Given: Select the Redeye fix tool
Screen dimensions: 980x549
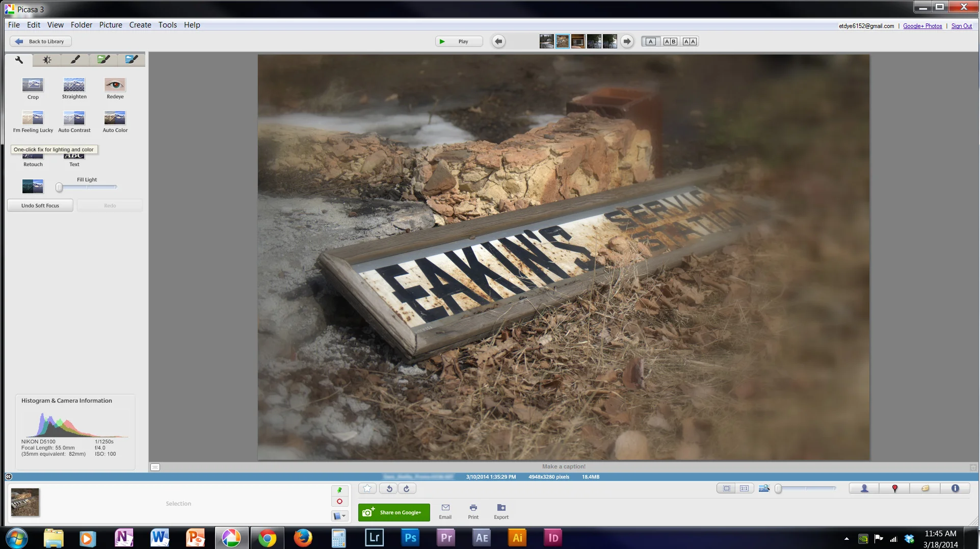Looking at the screenshot, I should point(115,88).
